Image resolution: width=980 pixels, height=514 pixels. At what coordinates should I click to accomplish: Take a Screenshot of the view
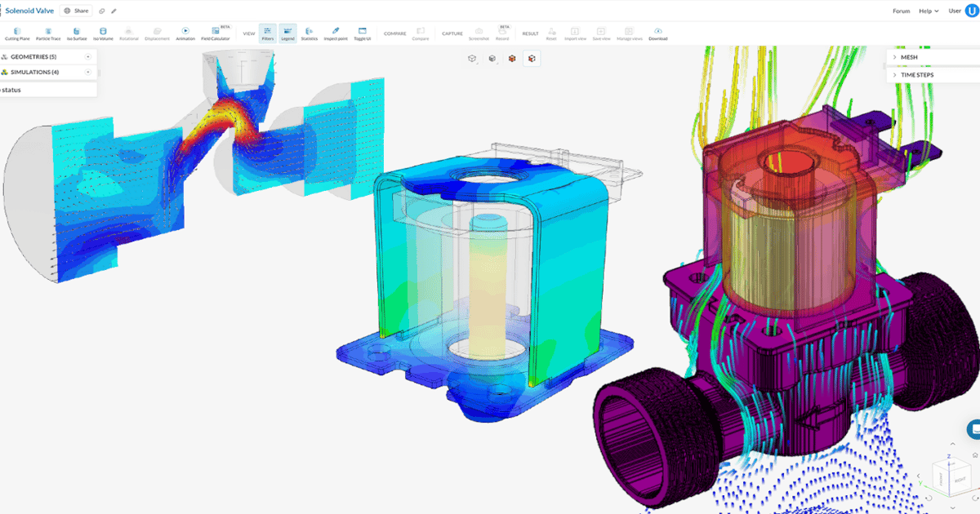click(x=479, y=33)
